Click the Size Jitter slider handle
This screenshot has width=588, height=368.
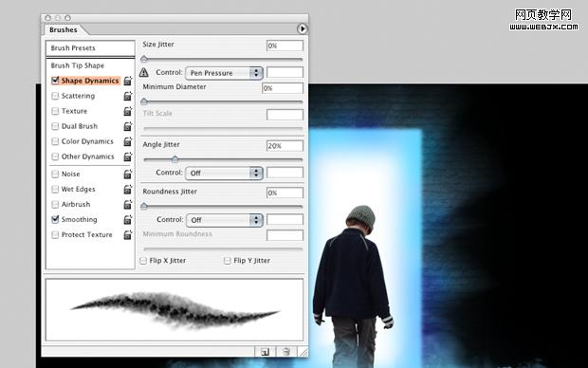(144, 59)
